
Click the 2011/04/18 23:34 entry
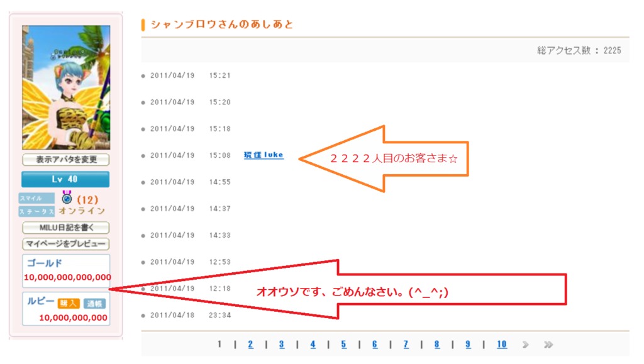click(x=190, y=316)
